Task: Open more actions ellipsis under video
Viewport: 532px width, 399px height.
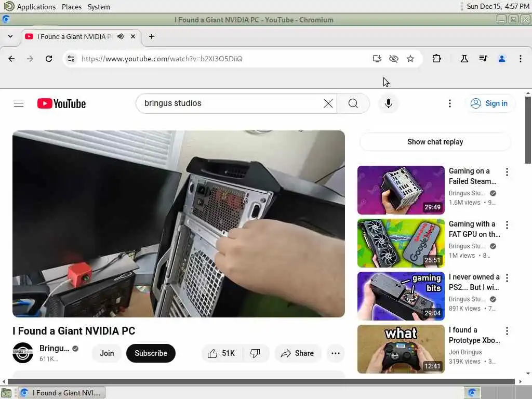Action: (336, 353)
